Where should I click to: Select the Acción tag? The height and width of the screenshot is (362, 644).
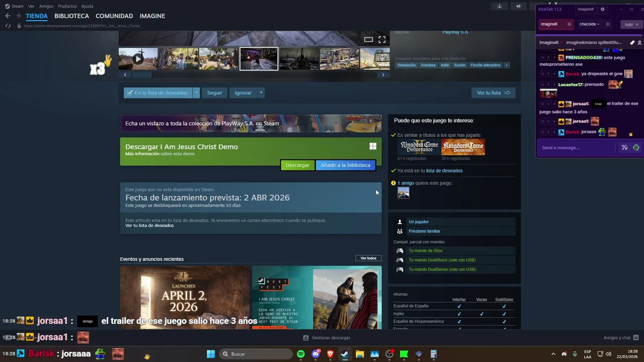point(460,65)
